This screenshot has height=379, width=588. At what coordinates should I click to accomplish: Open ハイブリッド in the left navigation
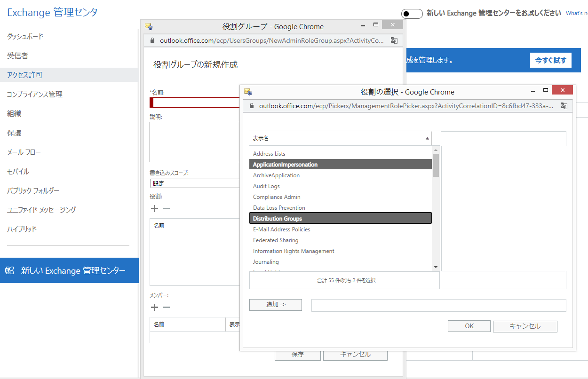22,229
